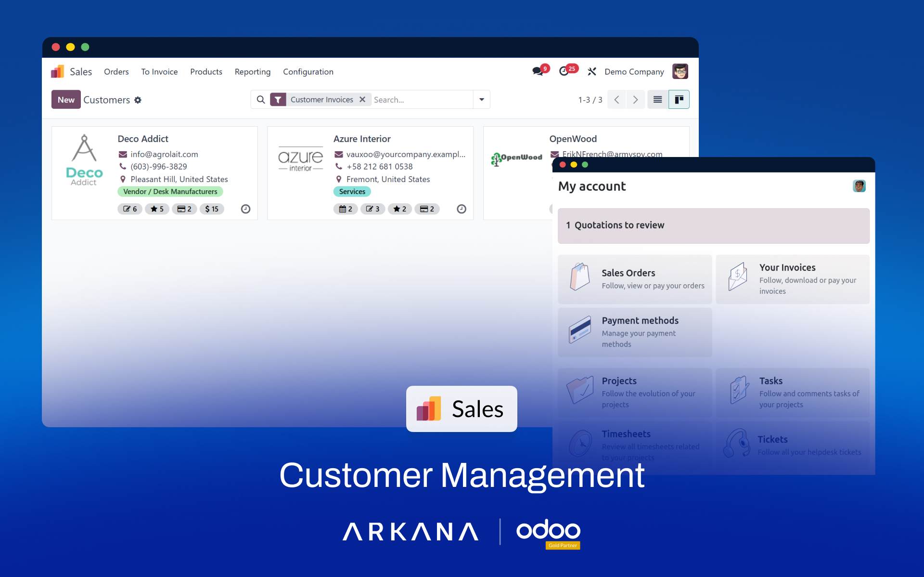Click Azure Interior location pin icon
Image resolution: width=924 pixels, height=577 pixels.
click(x=339, y=179)
